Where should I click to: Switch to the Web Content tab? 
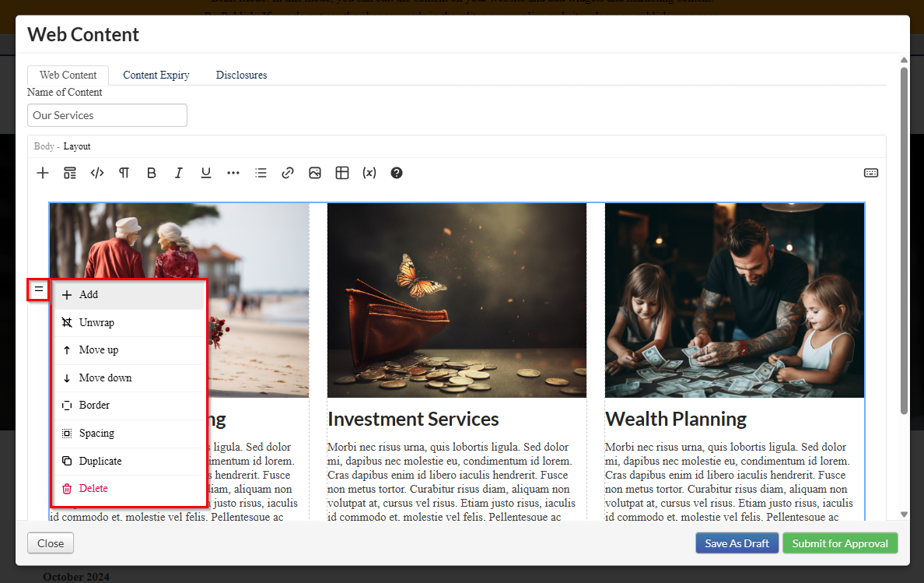[68, 75]
